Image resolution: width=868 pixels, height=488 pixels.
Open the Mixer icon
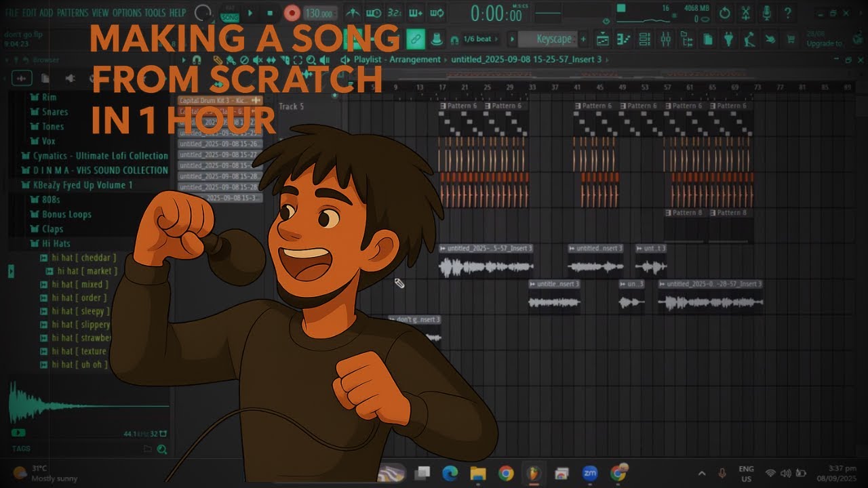(x=666, y=39)
